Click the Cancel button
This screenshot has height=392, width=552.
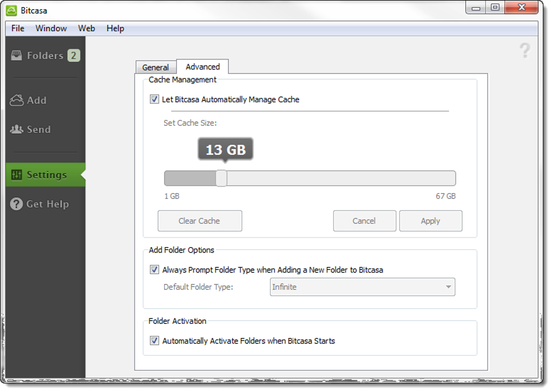coord(364,221)
